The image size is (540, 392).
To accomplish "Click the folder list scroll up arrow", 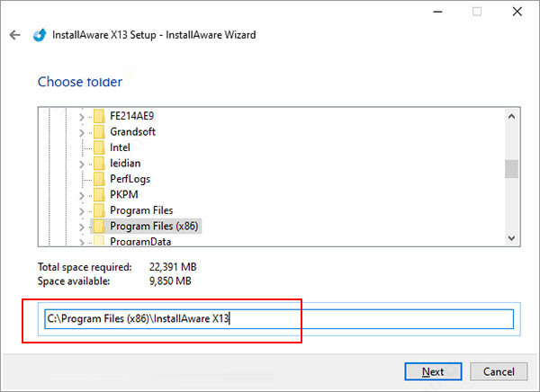I will pos(512,117).
